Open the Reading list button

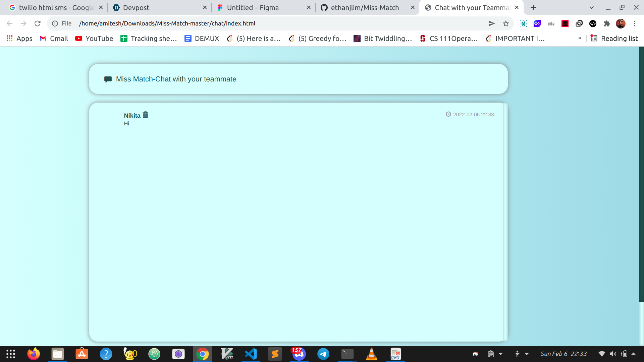(x=614, y=39)
